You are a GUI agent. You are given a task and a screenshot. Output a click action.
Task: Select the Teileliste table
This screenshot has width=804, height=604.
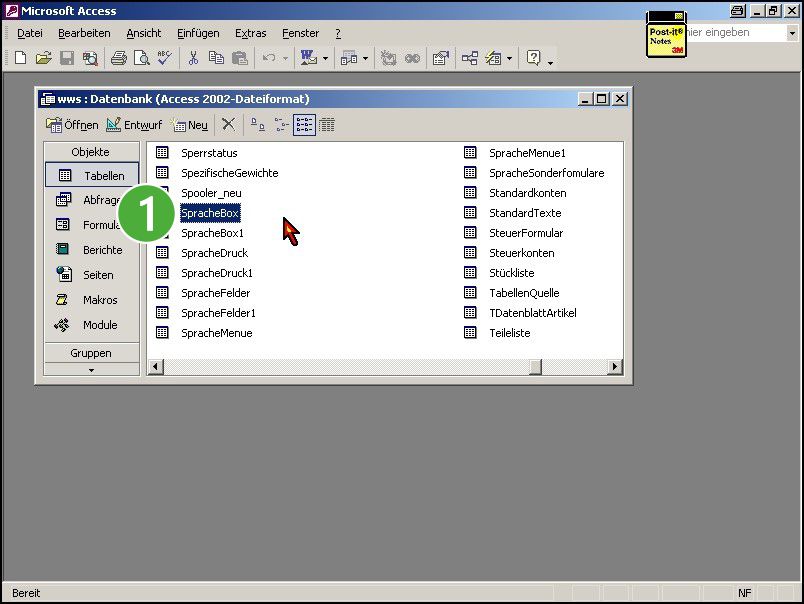click(x=510, y=333)
